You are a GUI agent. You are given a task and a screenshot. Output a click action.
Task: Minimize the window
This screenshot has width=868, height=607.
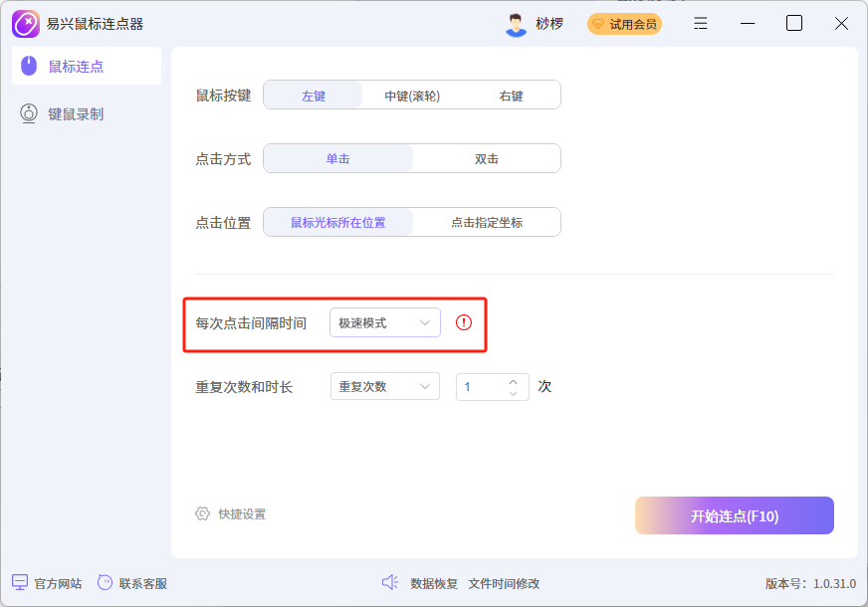(x=748, y=24)
